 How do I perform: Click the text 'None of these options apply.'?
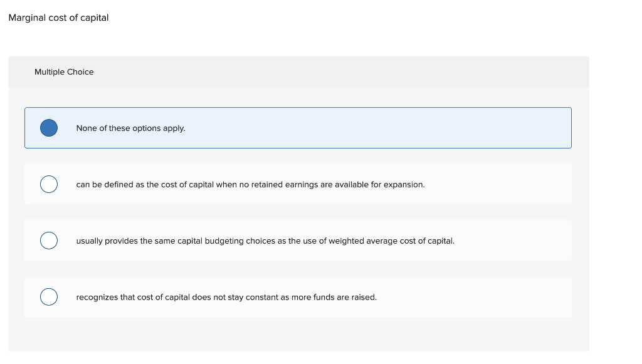pos(130,128)
